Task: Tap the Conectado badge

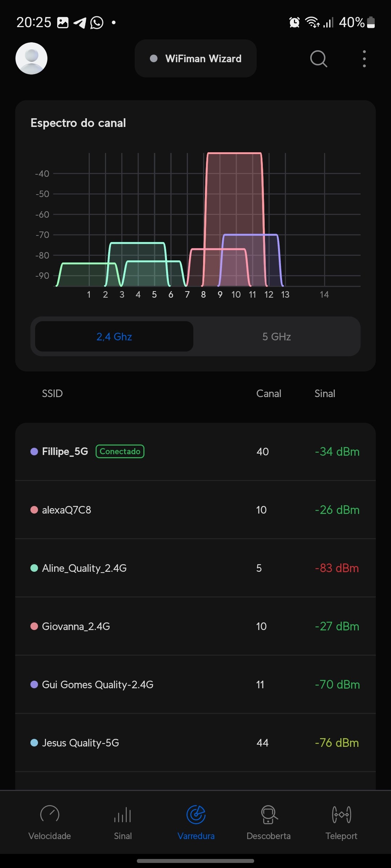Action: point(120,451)
